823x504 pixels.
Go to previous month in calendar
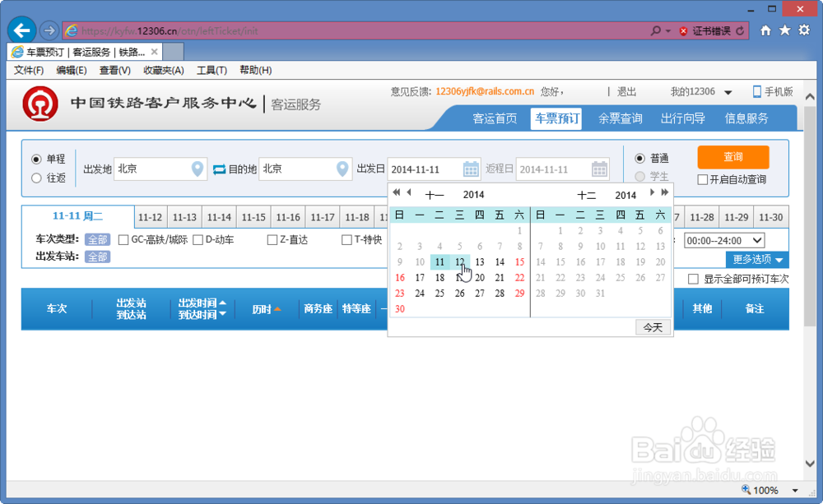click(x=409, y=192)
